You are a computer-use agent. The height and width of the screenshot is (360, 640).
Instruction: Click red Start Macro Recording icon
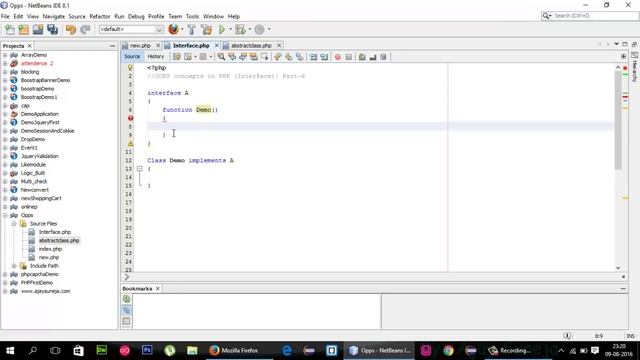(x=338, y=57)
